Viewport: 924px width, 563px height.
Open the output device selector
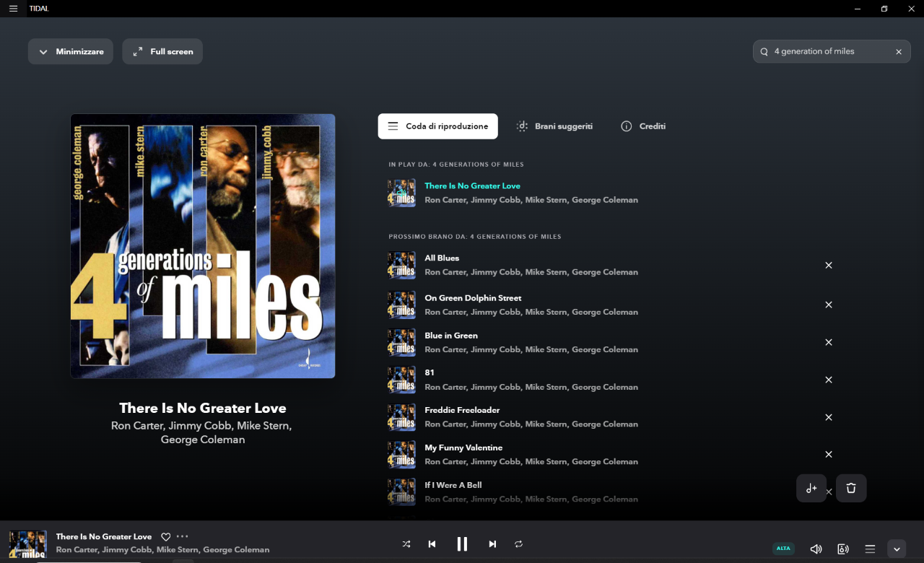tap(842, 549)
